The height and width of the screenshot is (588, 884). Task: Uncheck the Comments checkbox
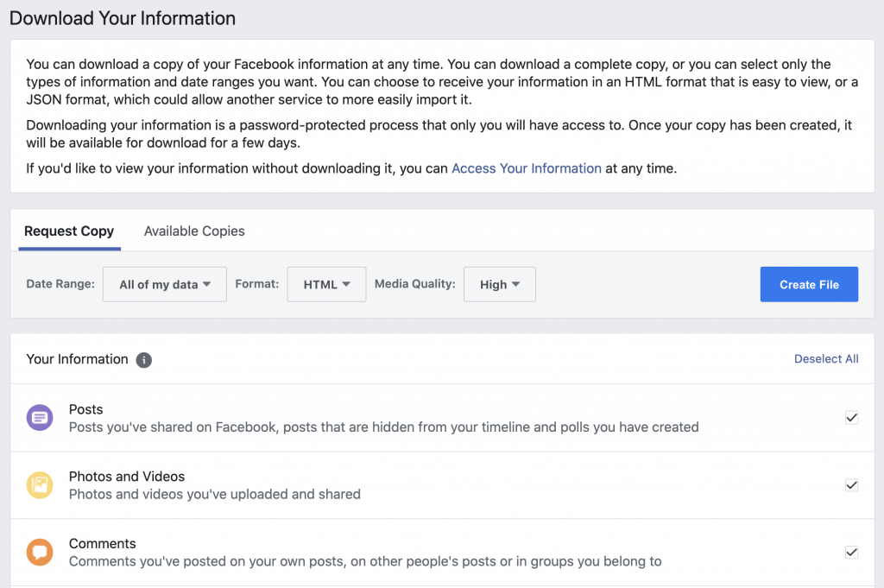[x=851, y=552]
